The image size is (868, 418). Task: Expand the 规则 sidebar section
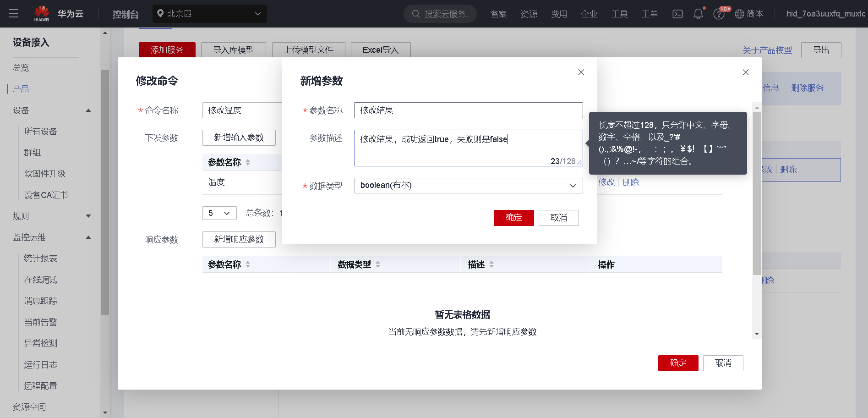click(x=88, y=216)
